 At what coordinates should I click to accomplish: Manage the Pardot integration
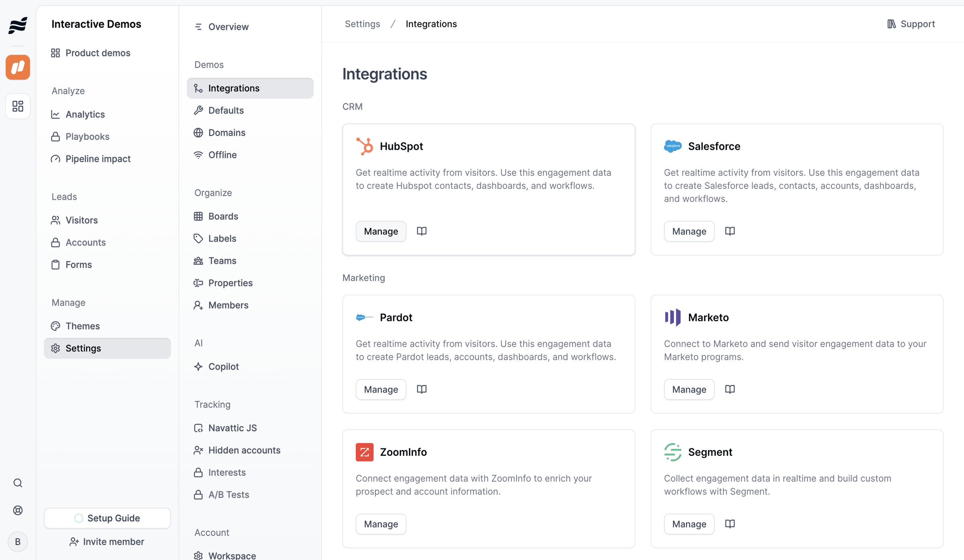click(381, 389)
